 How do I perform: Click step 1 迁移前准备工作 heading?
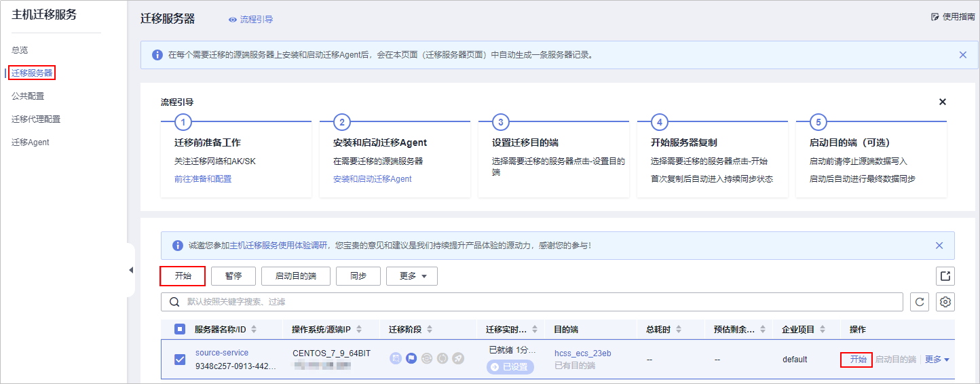coord(208,143)
